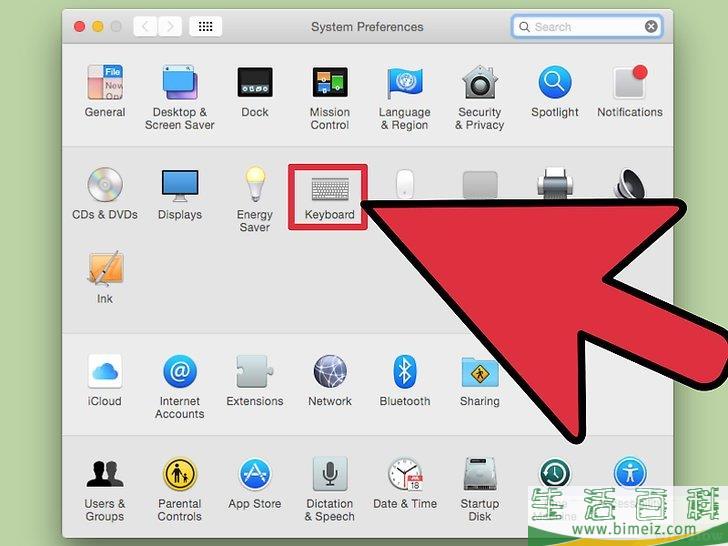
Task: Open the Time Machine icon
Action: tap(555, 473)
